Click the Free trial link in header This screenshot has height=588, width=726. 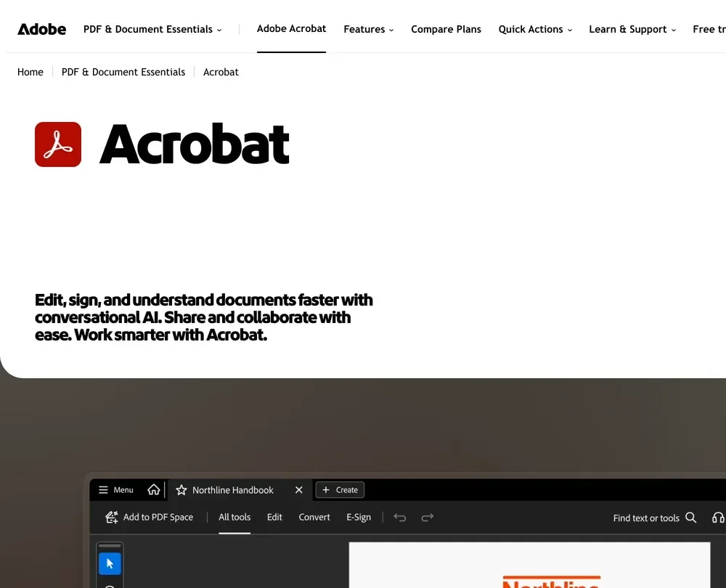(709, 29)
